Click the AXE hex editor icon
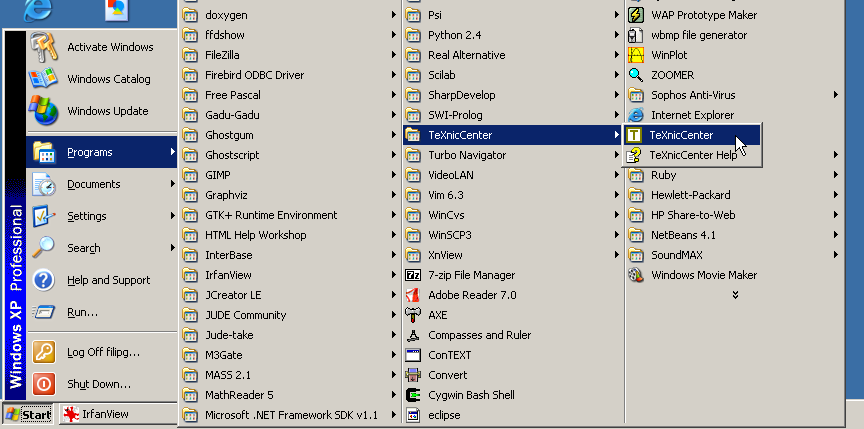Viewport: 864px width, 429px height. point(413,315)
